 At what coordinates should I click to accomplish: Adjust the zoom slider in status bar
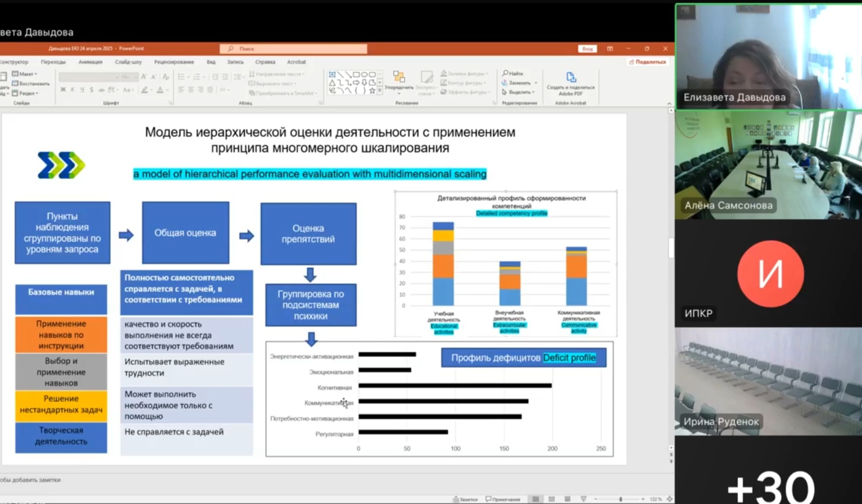coord(621,499)
